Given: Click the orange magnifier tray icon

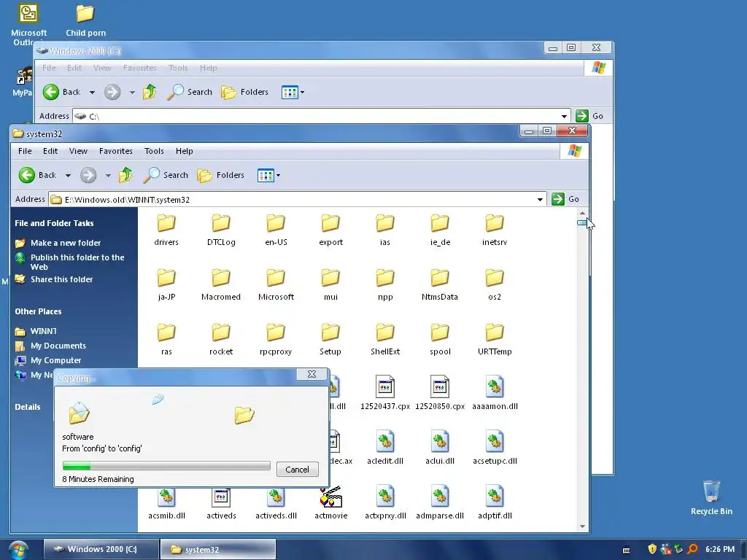Looking at the screenshot, I should tap(693, 549).
